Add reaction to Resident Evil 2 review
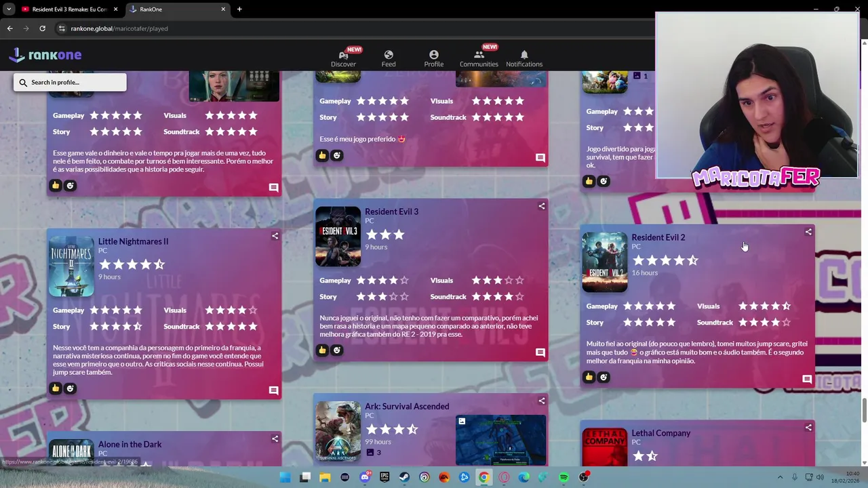868x488 pixels. tap(604, 377)
